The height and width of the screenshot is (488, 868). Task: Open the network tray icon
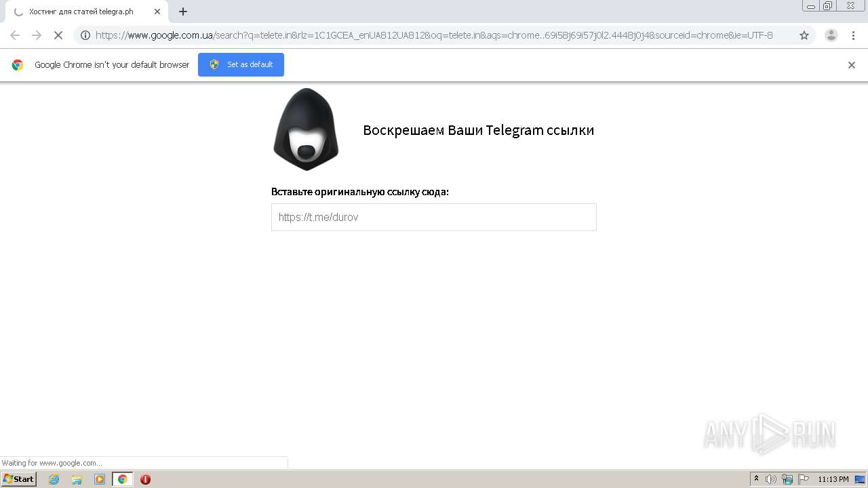coord(787,479)
